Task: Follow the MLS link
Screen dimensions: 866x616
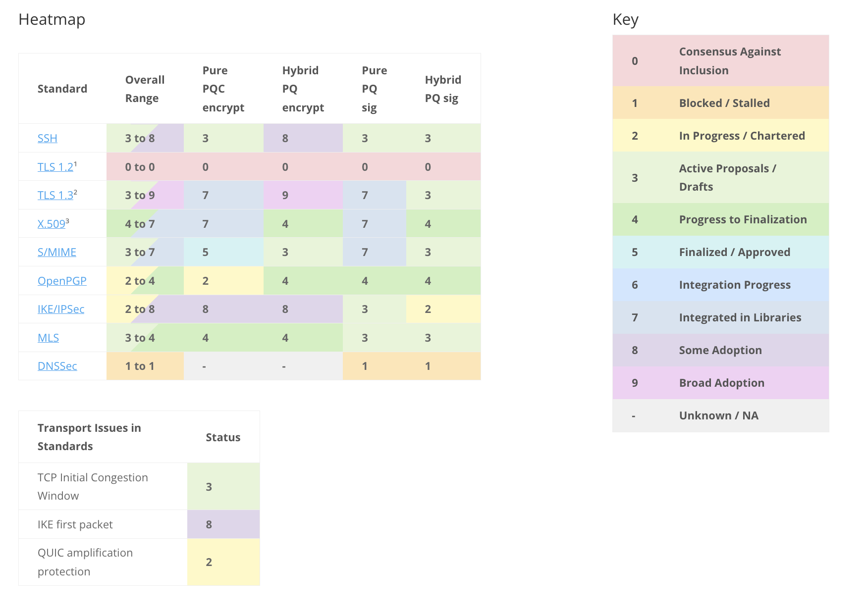Action: (48, 338)
